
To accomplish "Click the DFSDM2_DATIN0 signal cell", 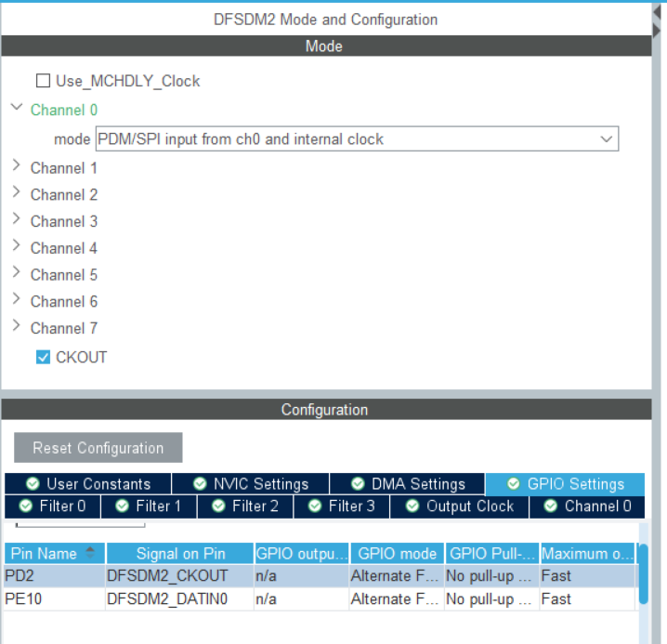I will [x=179, y=598].
